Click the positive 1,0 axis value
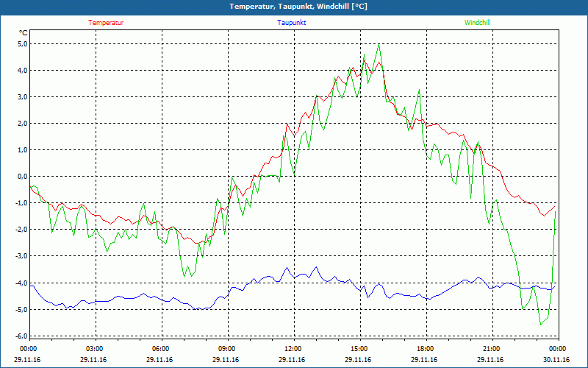 point(23,150)
